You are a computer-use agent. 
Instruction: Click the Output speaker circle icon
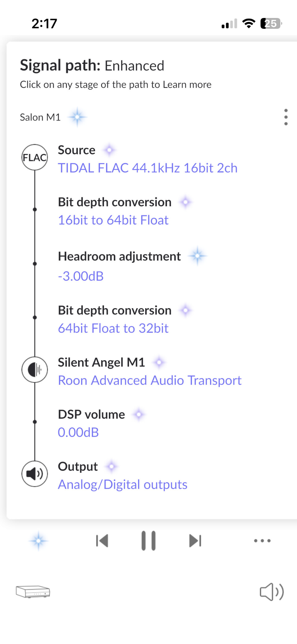point(35,474)
